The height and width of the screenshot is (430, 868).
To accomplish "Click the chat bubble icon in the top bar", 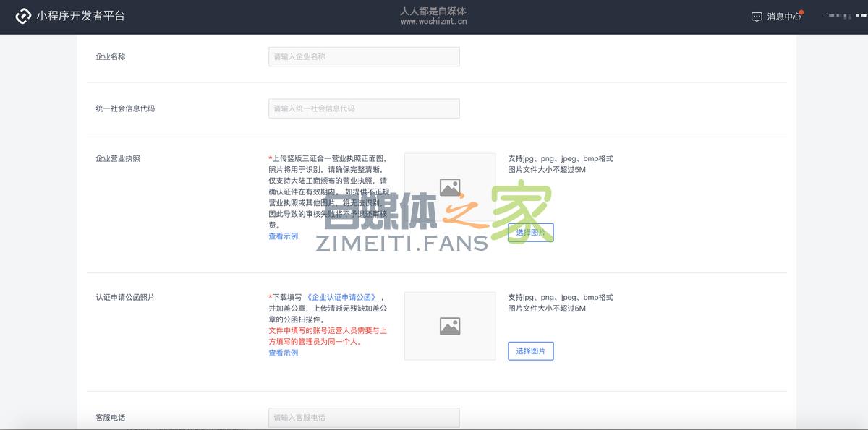I will 757,16.
